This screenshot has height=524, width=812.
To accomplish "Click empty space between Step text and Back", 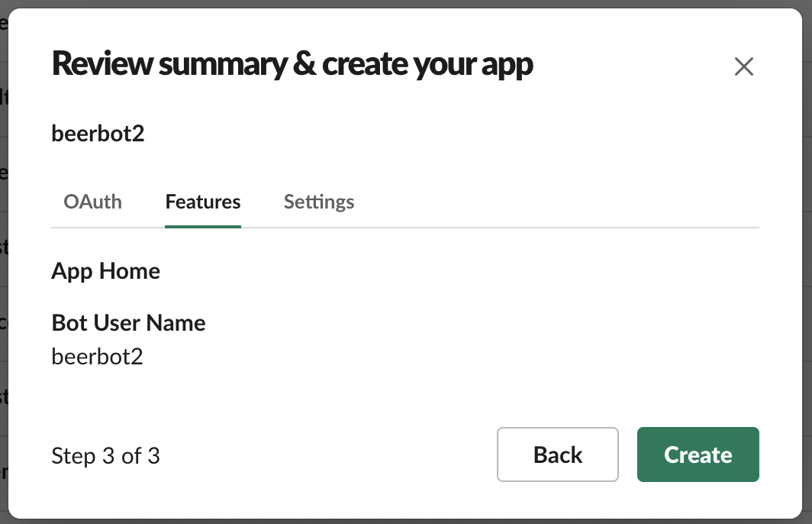I will 328,456.
